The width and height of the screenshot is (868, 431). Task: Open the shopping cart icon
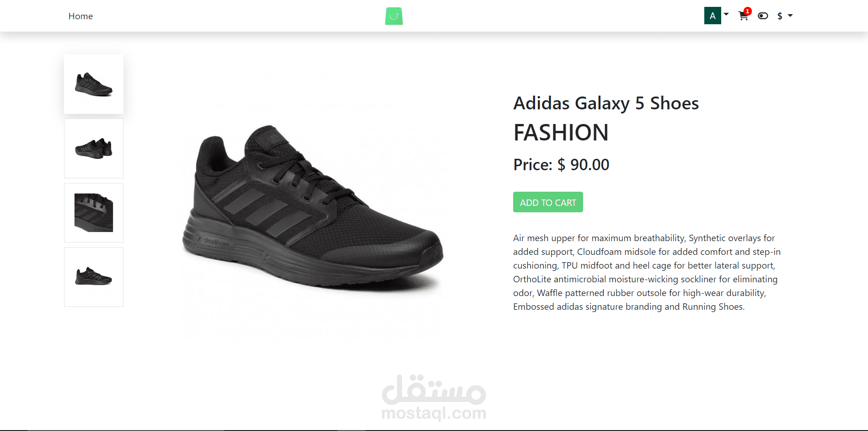[x=743, y=16]
